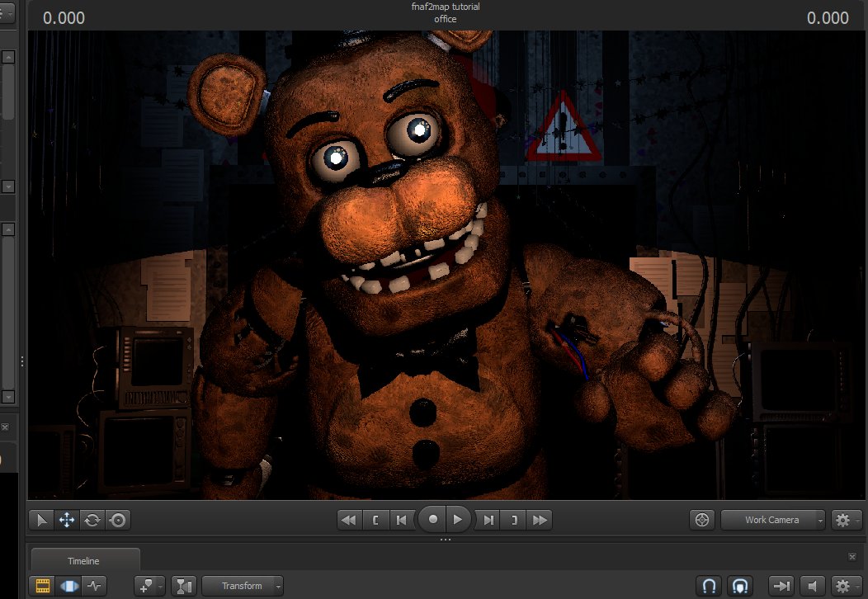Open the Work Camera dropdown

tap(773, 520)
